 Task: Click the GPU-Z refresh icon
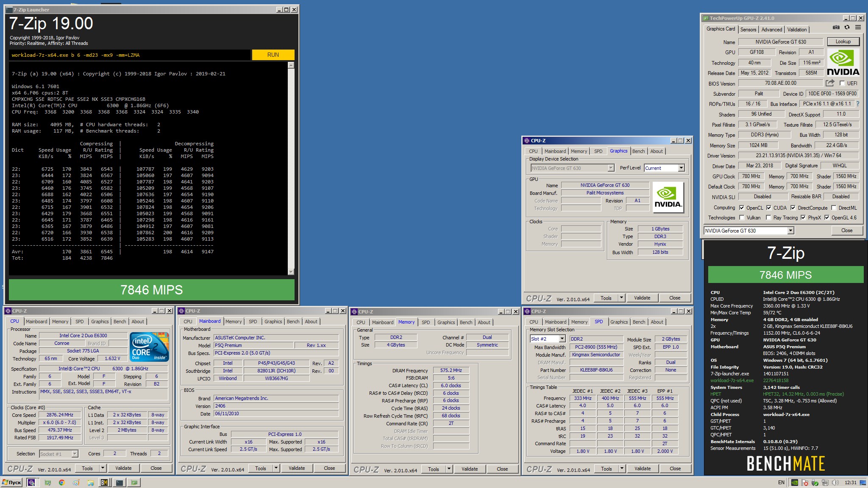coord(847,27)
